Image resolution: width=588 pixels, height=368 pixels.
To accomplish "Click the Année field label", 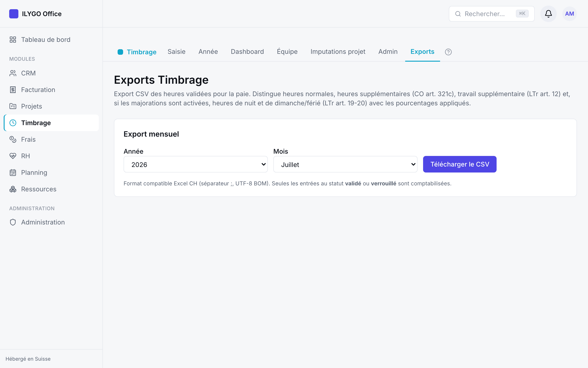I will [133, 151].
